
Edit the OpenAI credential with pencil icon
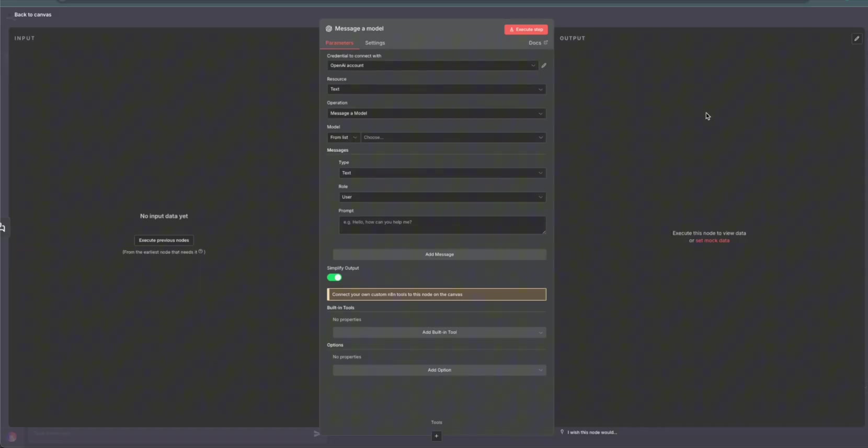click(x=544, y=65)
